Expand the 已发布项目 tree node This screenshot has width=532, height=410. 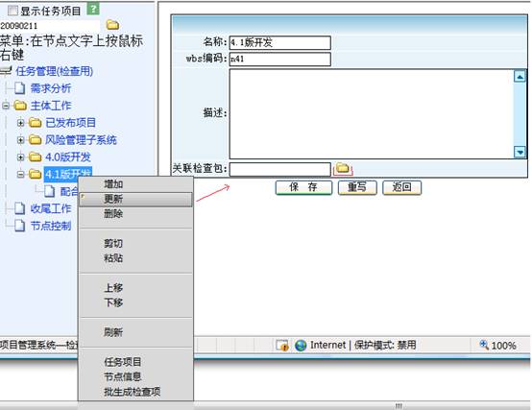pos(21,123)
